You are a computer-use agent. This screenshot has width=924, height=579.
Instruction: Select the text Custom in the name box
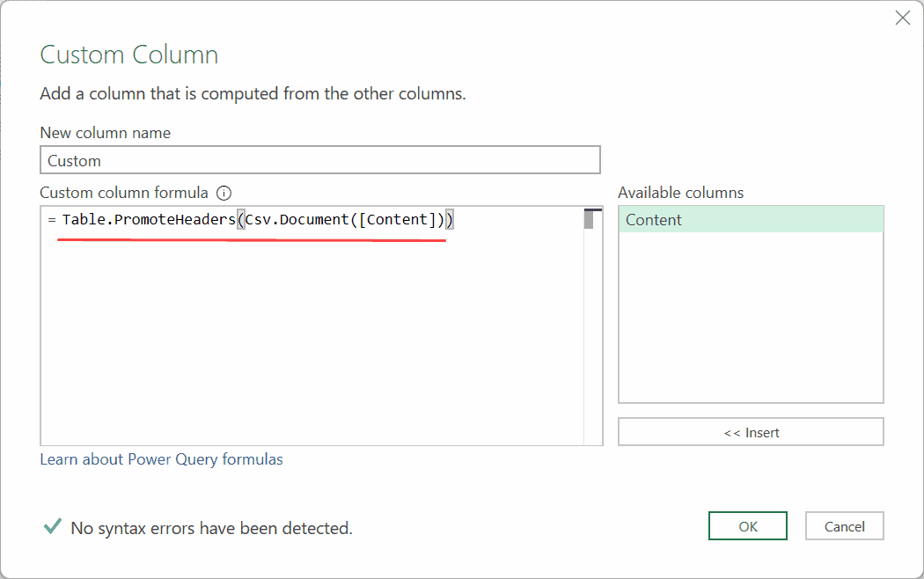tap(74, 160)
